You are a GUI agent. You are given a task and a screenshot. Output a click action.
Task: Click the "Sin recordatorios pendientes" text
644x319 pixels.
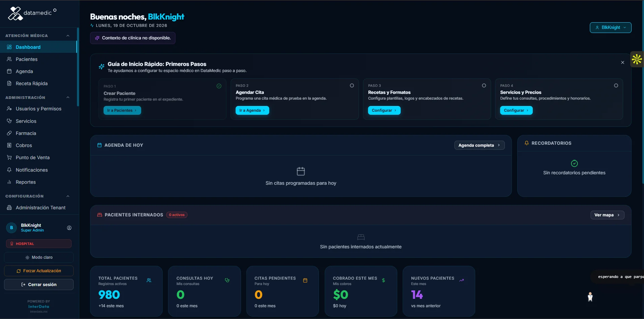(x=574, y=173)
